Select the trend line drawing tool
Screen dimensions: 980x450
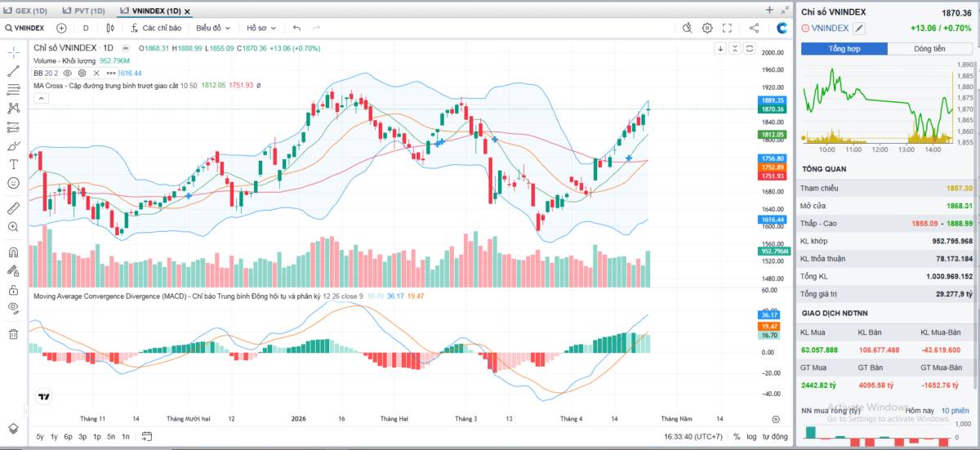(13, 70)
